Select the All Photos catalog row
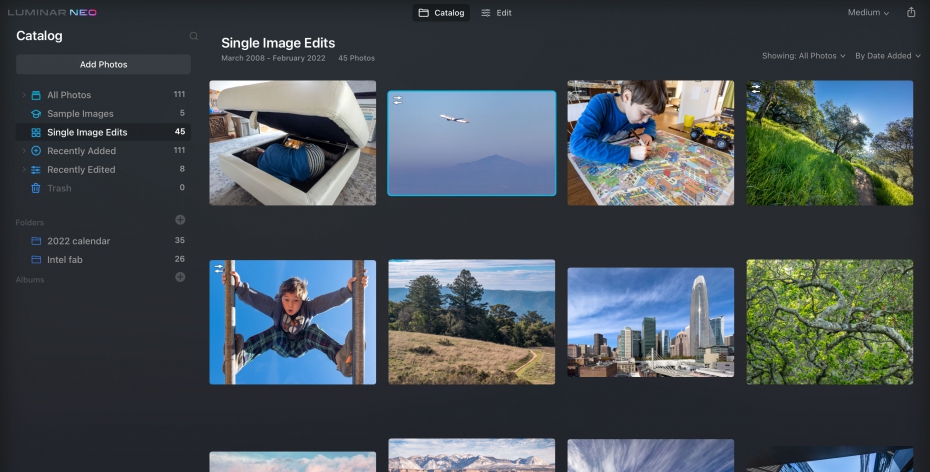The width and height of the screenshot is (930, 472). [x=103, y=95]
